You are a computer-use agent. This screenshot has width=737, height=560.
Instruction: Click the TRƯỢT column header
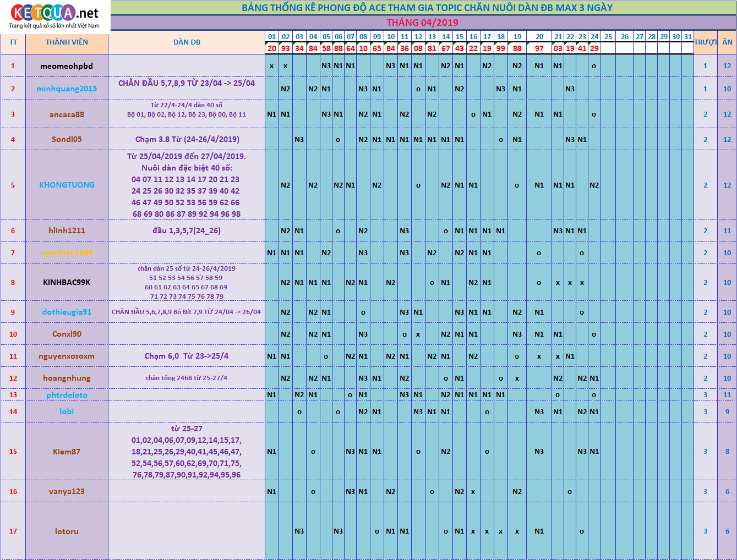[x=705, y=42]
